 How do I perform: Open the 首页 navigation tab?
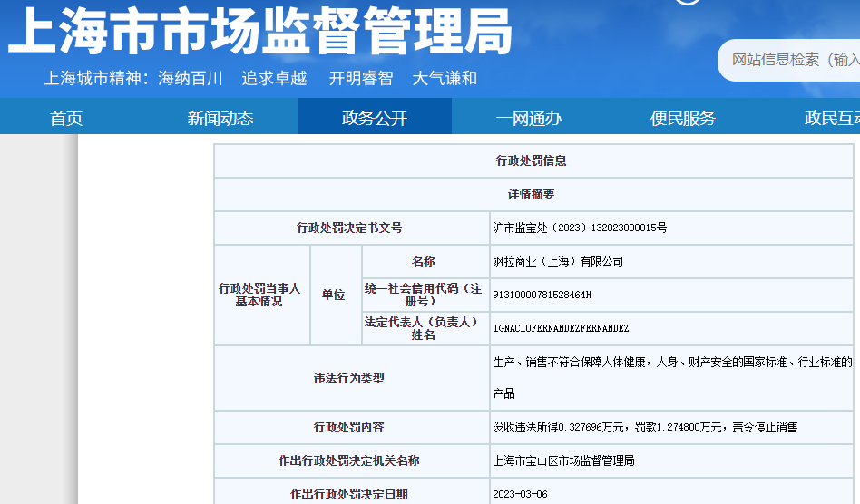66,118
